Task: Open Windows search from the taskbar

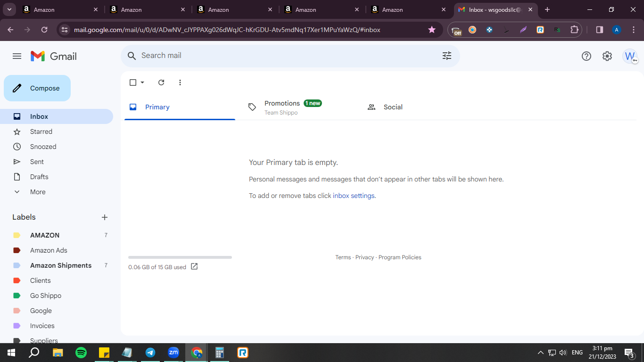Action: pyautogui.click(x=34, y=353)
